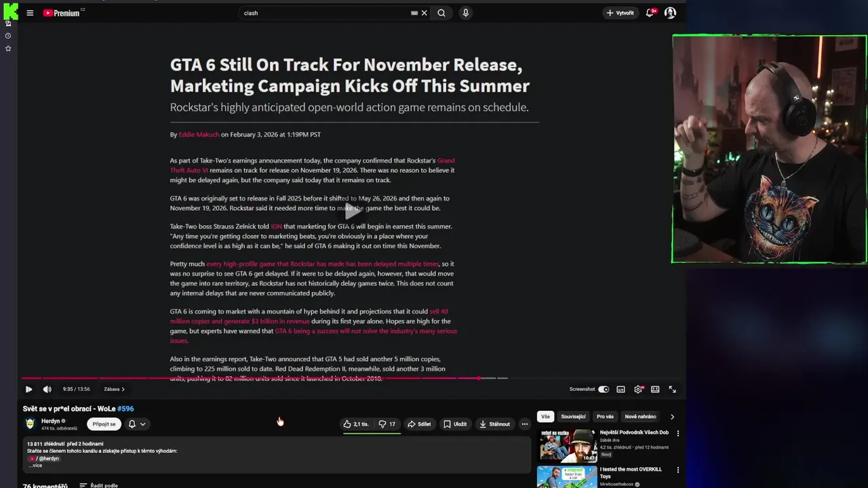Click the large center play overlay
This screenshot has width=868, height=488.
351,211
